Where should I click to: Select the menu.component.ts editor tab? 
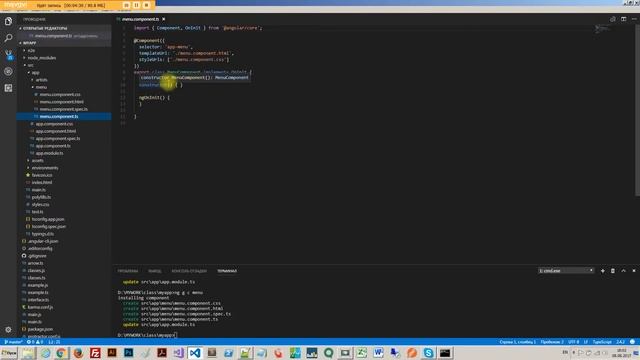pos(140,19)
